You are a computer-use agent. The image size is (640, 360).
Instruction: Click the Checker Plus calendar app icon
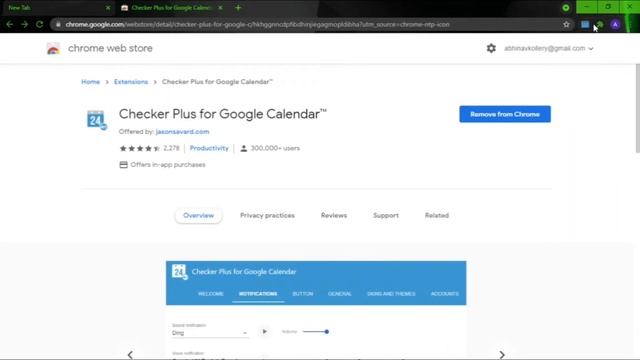tap(96, 120)
